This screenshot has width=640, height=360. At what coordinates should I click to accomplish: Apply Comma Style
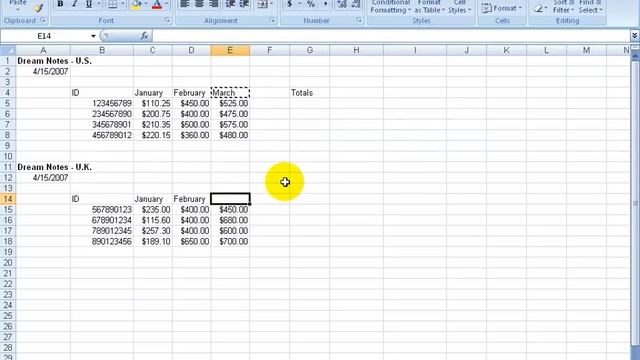tap(325, 4)
